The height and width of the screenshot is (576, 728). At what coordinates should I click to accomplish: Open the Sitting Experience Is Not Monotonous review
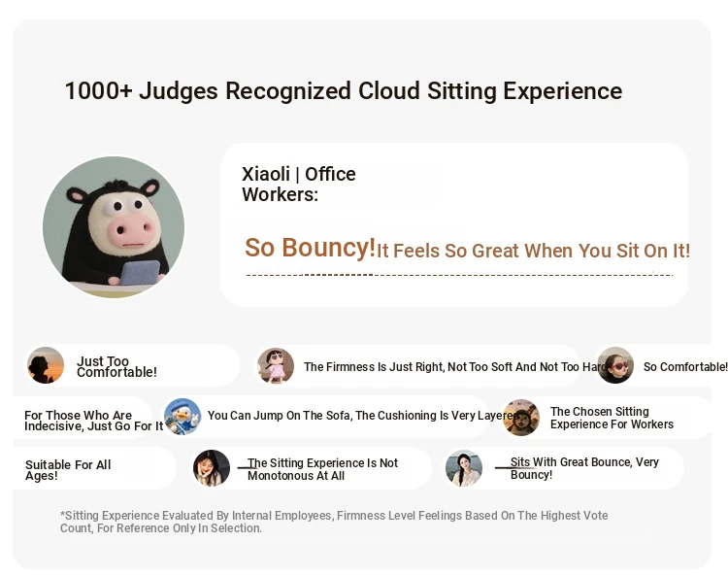click(322, 469)
